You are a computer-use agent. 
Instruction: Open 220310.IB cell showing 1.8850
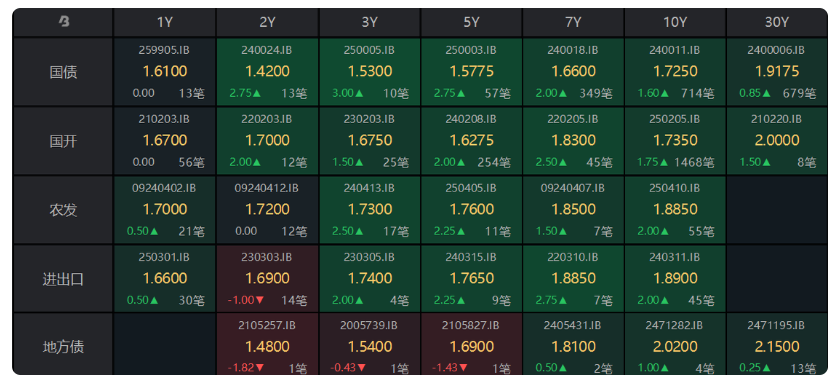[572, 278]
